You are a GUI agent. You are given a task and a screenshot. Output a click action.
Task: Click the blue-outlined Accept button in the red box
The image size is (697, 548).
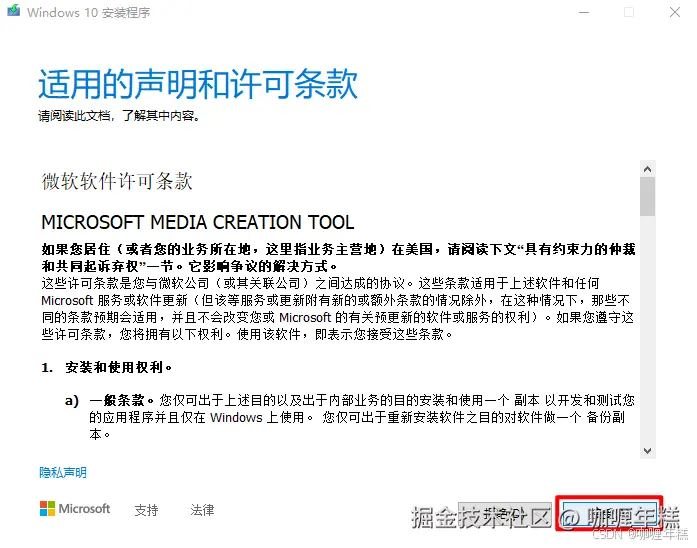[609, 514]
